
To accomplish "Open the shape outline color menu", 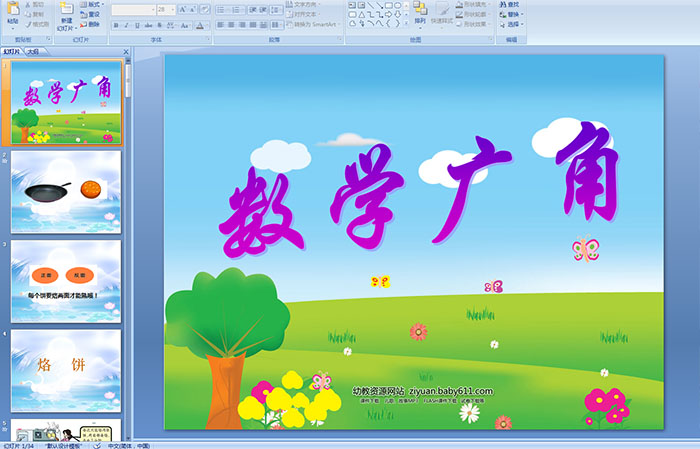I will (x=473, y=14).
